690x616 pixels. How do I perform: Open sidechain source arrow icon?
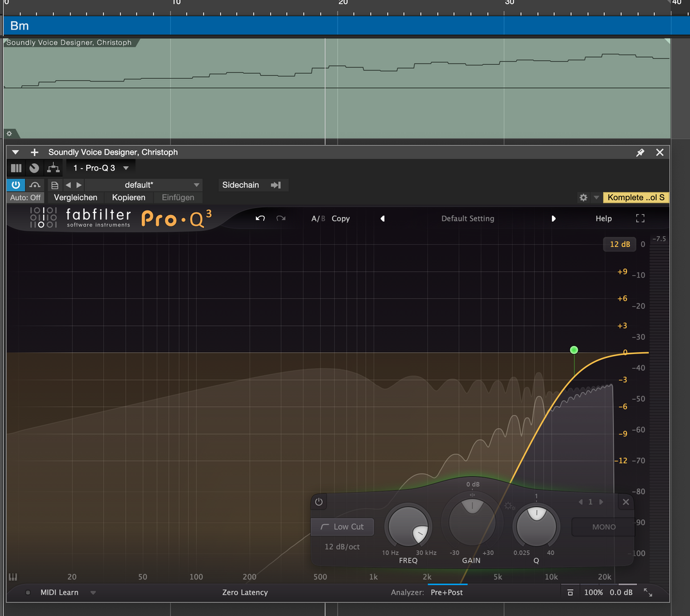tap(276, 185)
